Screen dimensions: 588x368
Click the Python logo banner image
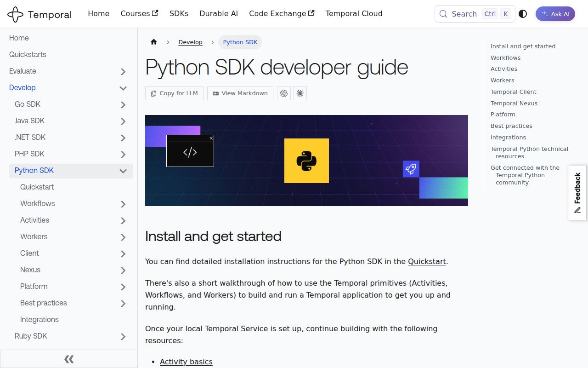point(306,161)
